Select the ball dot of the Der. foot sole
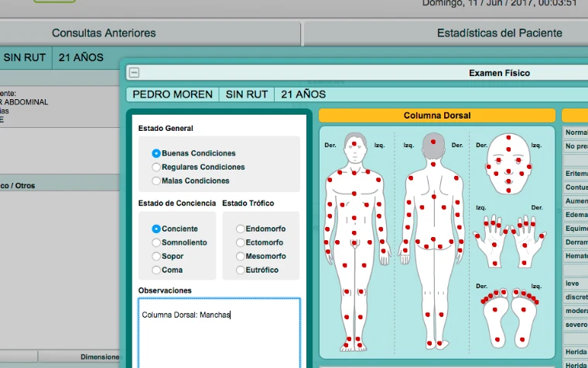Viewport: 588px width, 368px height. point(495,310)
